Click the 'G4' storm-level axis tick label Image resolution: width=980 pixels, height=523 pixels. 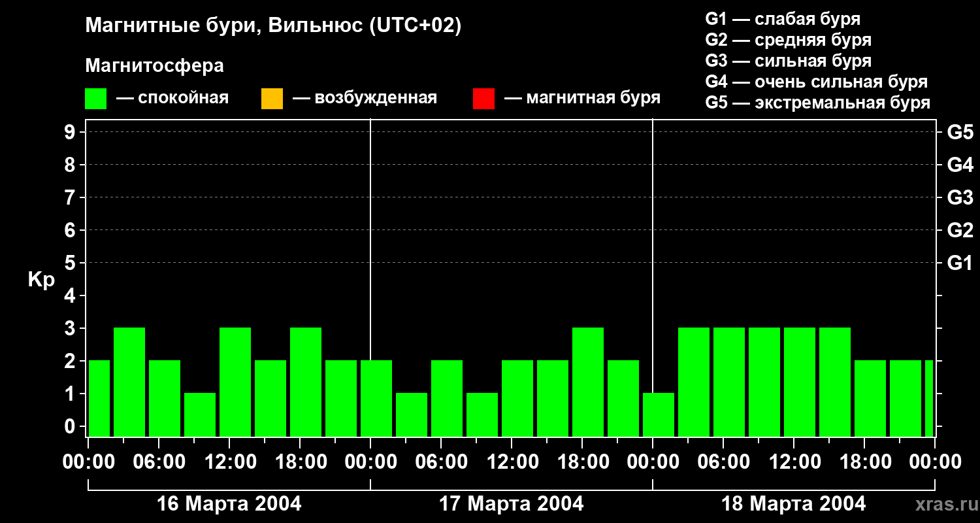coord(960,165)
